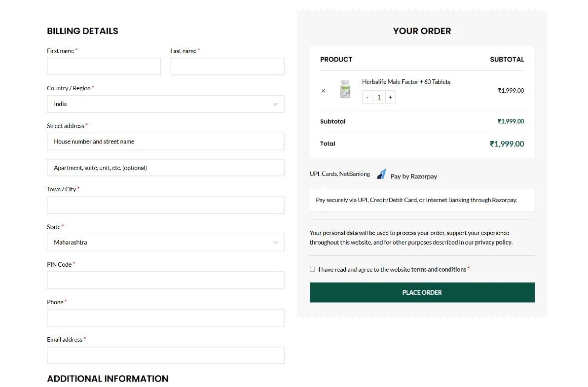Click the Apartment, suite, unit field
This screenshot has height=387, width=588.
166,168
